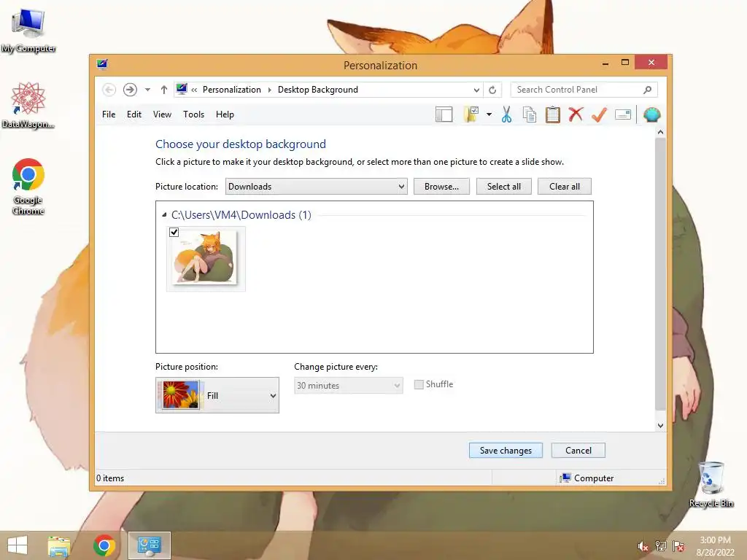Expand the address bar history dropdown
The width and height of the screenshot is (747, 560).
pos(476,90)
